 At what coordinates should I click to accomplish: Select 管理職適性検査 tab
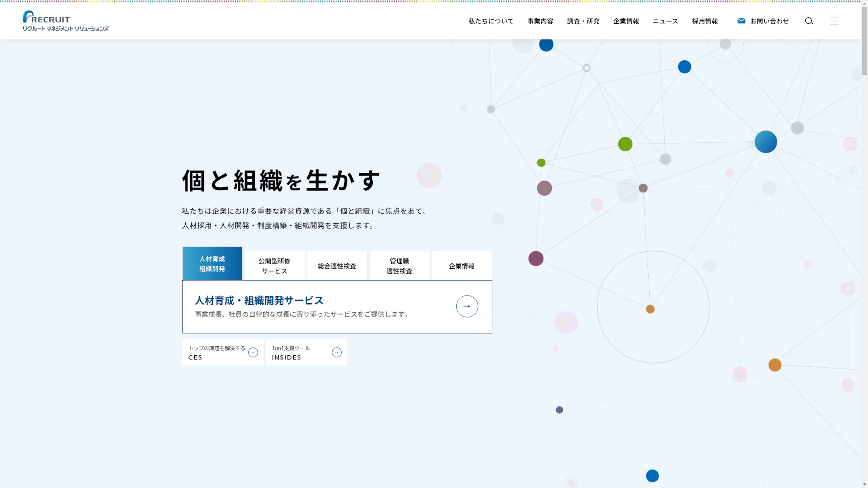(399, 266)
